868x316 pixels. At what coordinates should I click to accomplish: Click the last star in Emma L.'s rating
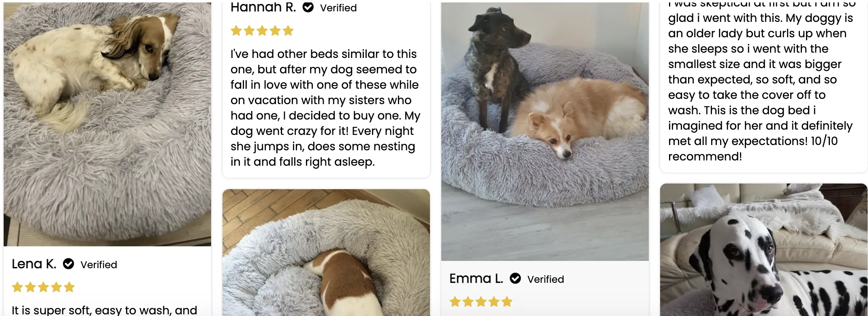click(x=507, y=302)
